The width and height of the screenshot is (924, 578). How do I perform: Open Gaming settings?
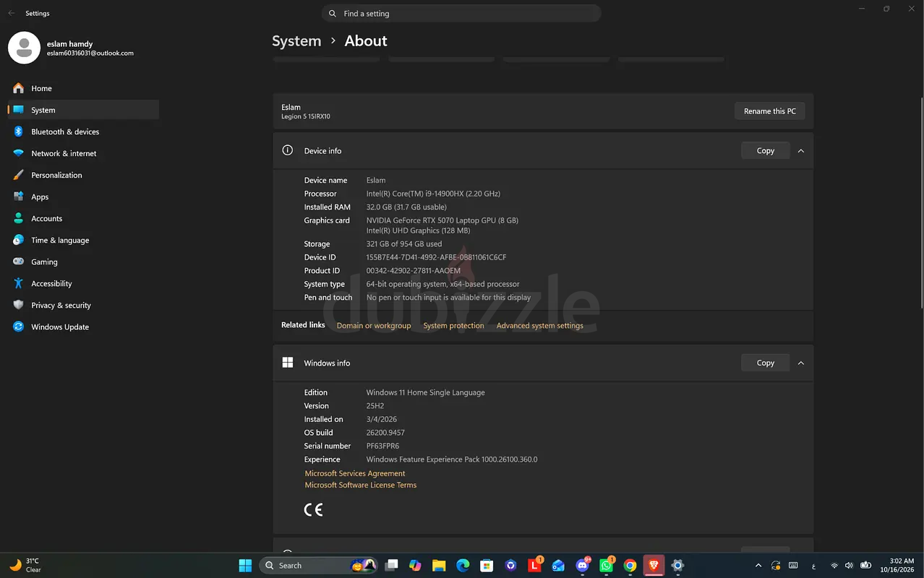tap(83, 262)
